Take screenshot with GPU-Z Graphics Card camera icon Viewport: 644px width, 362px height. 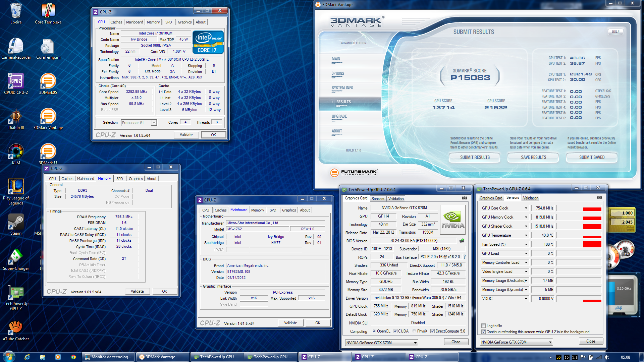(465, 198)
